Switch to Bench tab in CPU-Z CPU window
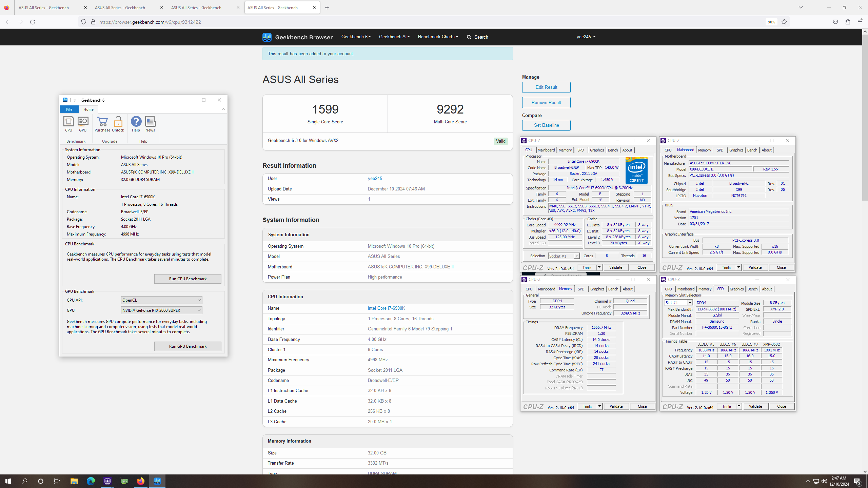 click(x=613, y=150)
